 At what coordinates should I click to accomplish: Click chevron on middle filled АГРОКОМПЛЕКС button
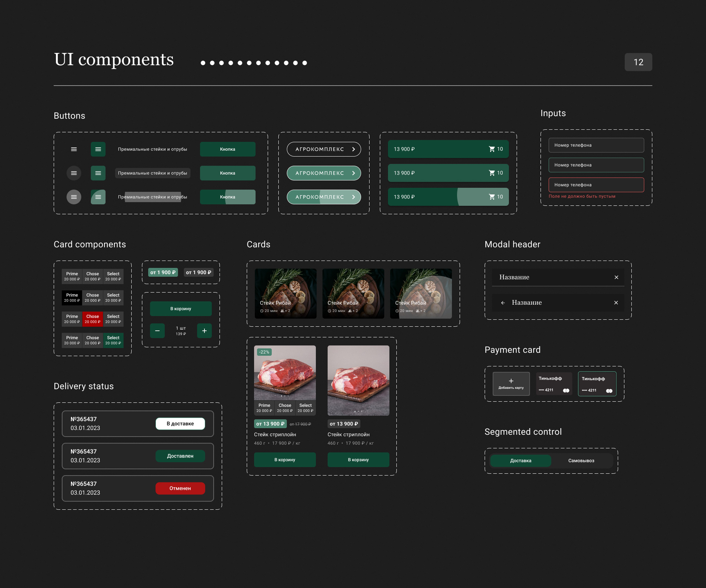click(353, 173)
